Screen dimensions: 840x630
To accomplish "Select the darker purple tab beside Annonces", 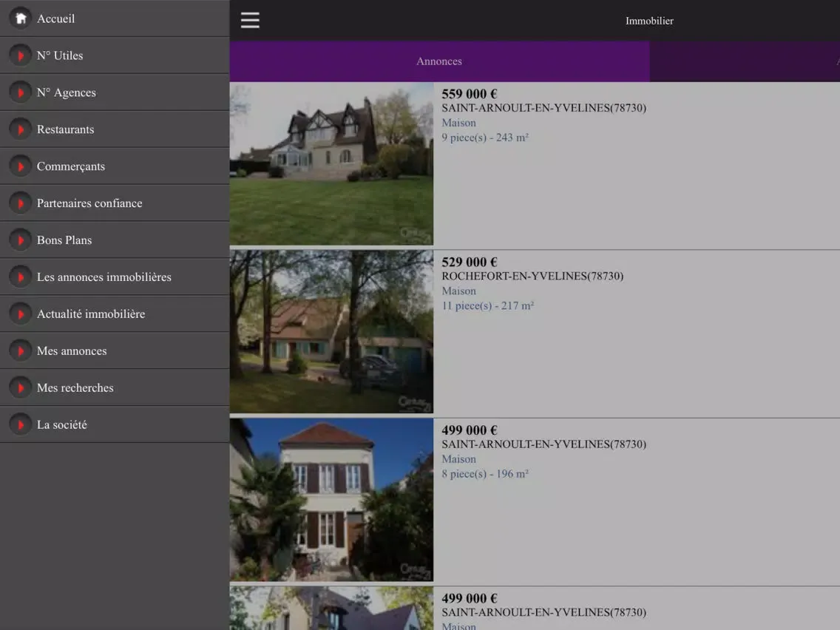I will (x=745, y=61).
